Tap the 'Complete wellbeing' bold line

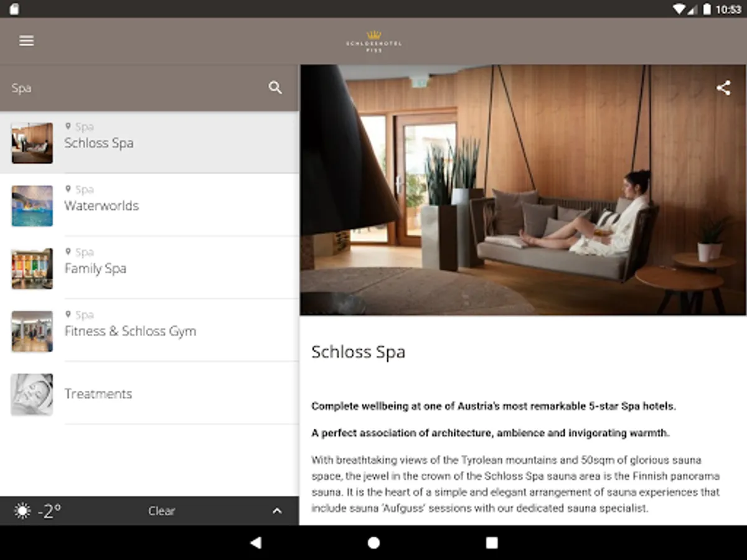[x=494, y=406]
